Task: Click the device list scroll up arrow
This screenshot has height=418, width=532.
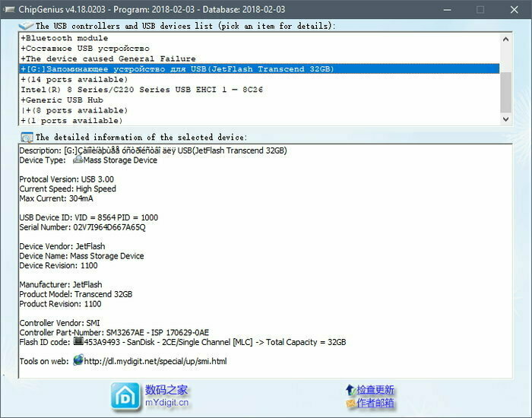Action: [505, 39]
